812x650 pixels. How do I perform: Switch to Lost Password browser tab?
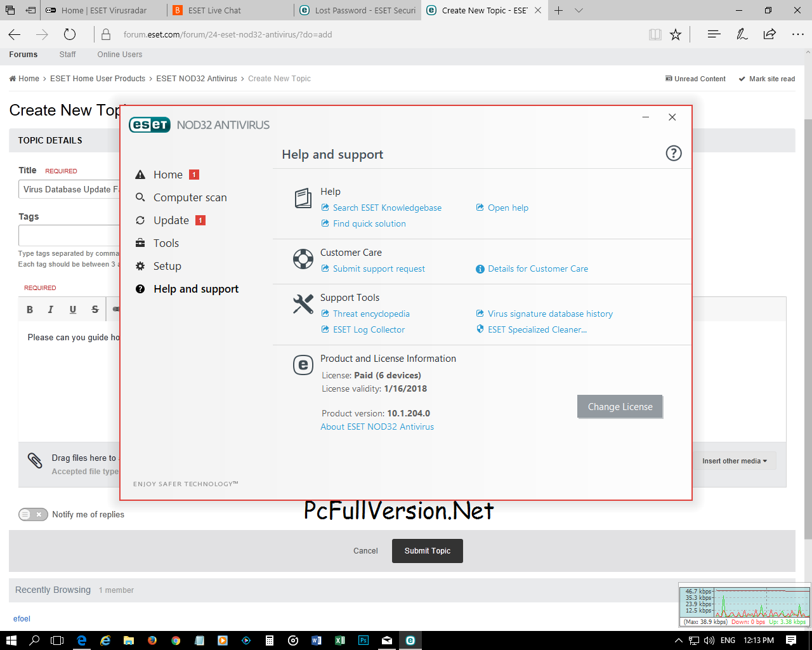pos(357,10)
